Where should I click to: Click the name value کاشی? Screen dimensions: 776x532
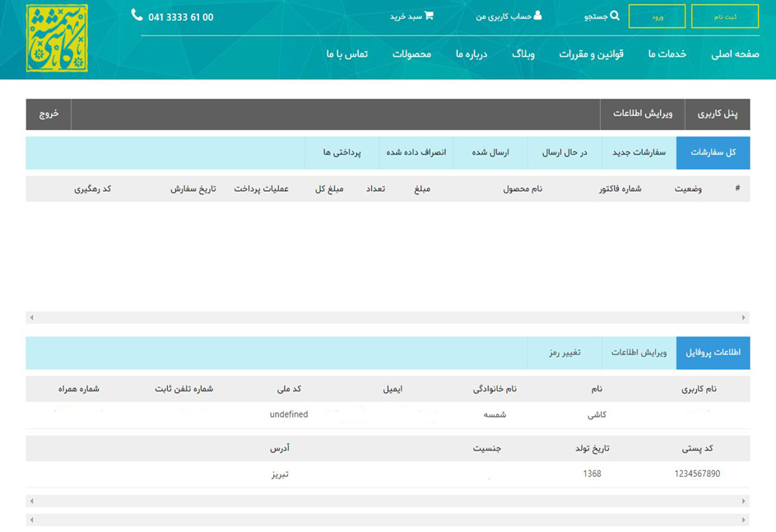[597, 414]
